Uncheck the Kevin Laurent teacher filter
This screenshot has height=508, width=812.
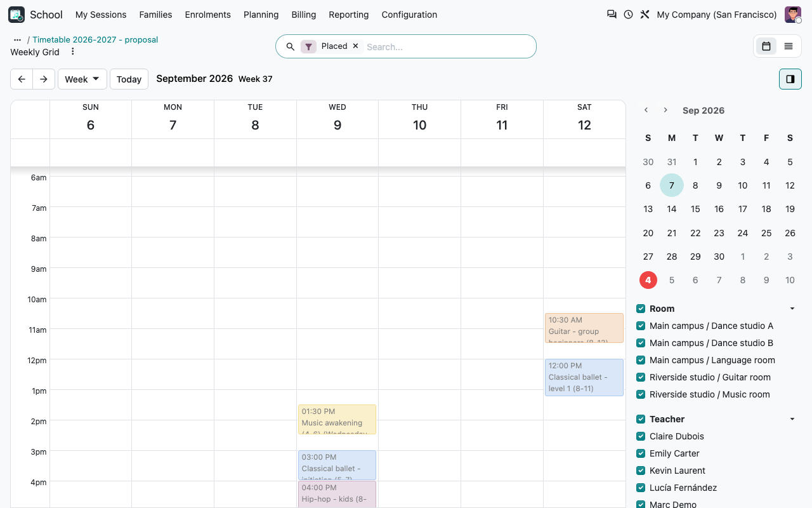641,471
